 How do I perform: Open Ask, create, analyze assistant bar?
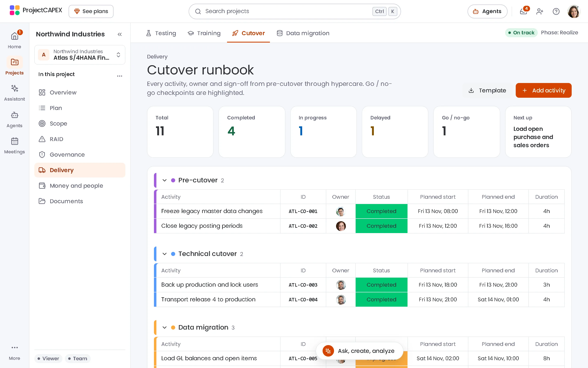click(x=359, y=351)
